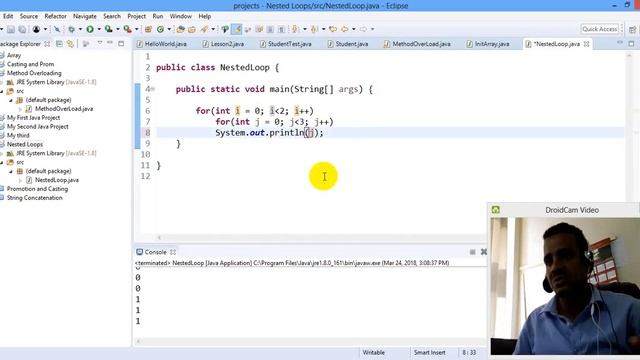Viewport: 640px width, 360px height.
Task: Switch to the InitArray.java editor tab
Action: (x=488, y=44)
